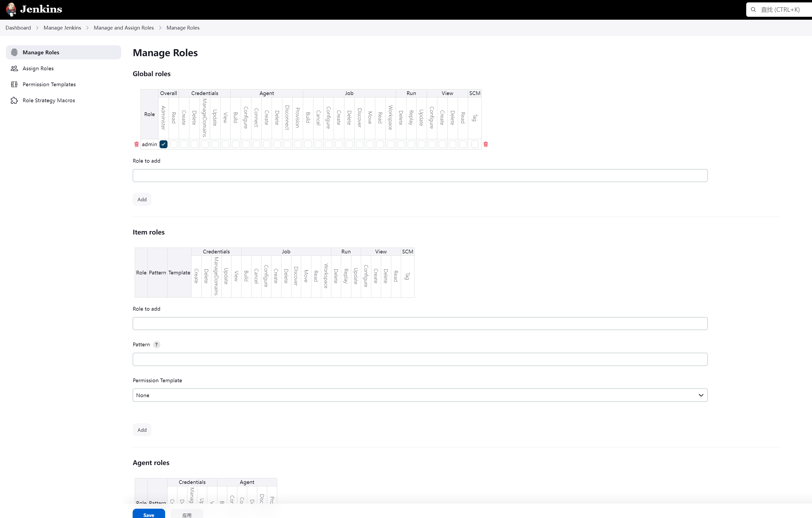This screenshot has height=518, width=812.
Task: Click the Item roles Pattern input field
Action: [420, 359]
